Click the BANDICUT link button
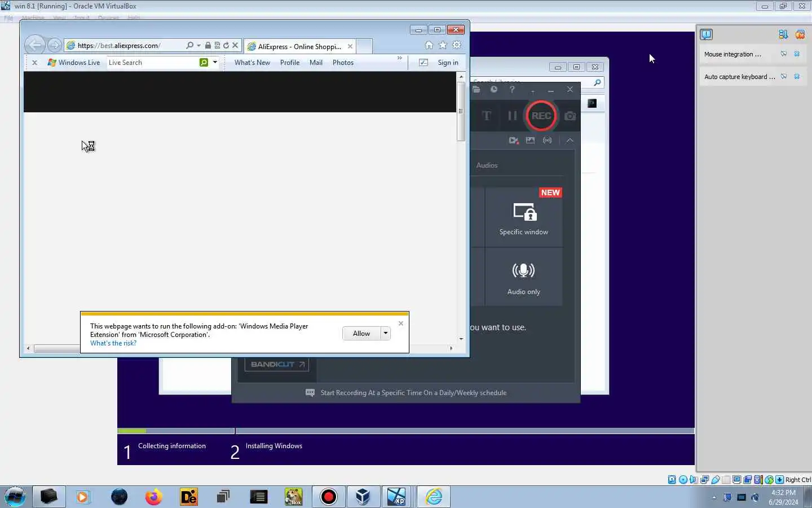This screenshot has width=812, height=508. pyautogui.click(x=277, y=364)
